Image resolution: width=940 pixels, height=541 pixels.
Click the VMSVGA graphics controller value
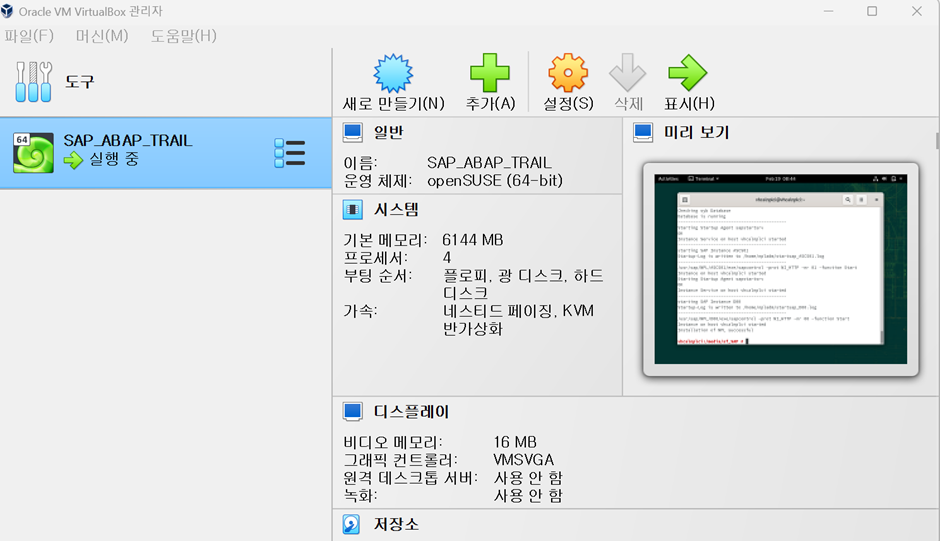point(523,460)
